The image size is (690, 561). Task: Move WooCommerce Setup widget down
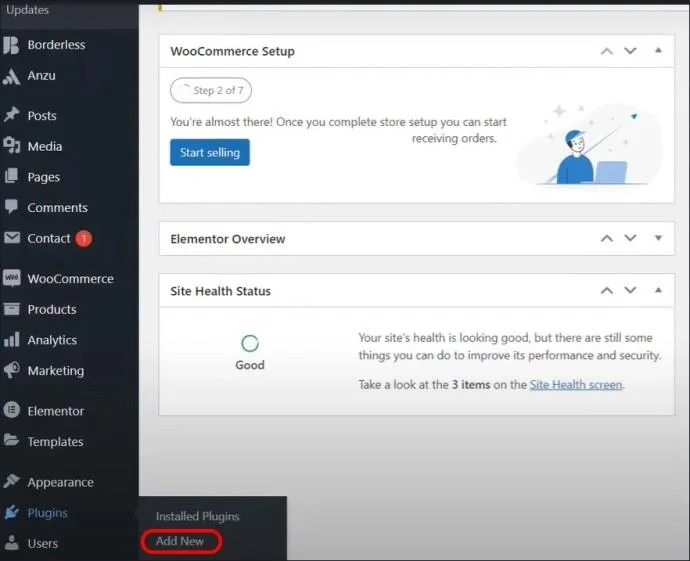pos(630,51)
